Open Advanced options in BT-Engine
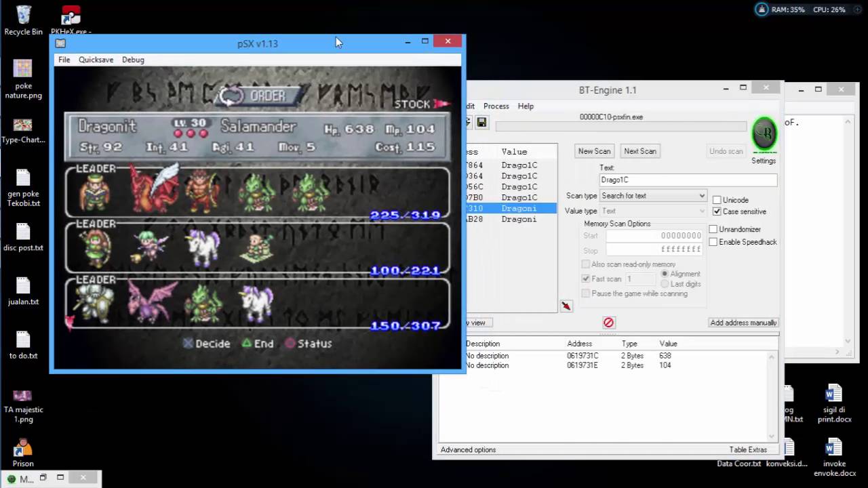The height and width of the screenshot is (488, 868). 468,450
